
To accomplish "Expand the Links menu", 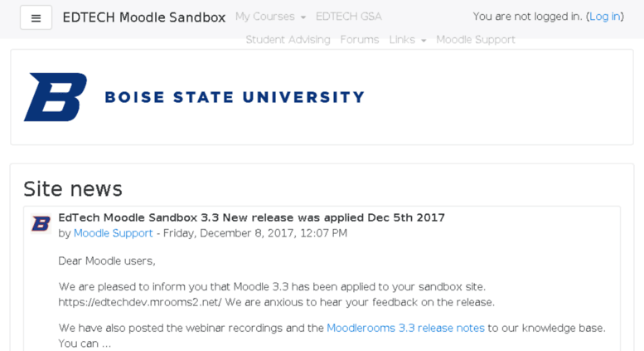I will (x=408, y=40).
